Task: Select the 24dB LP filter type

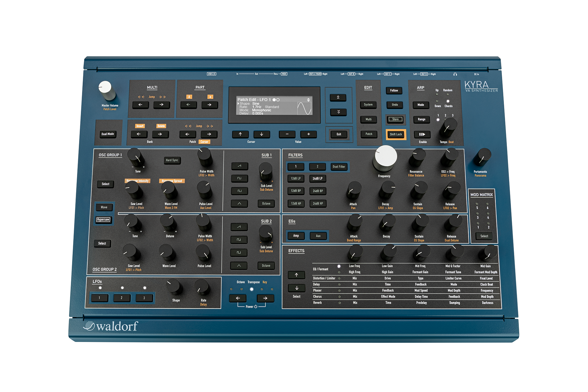Action: pyautogui.click(x=318, y=179)
